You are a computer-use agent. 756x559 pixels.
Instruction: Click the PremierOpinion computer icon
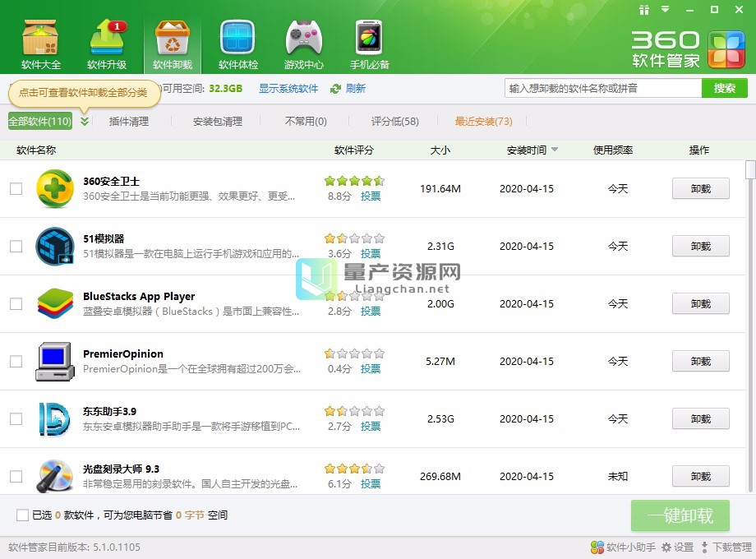(55, 361)
